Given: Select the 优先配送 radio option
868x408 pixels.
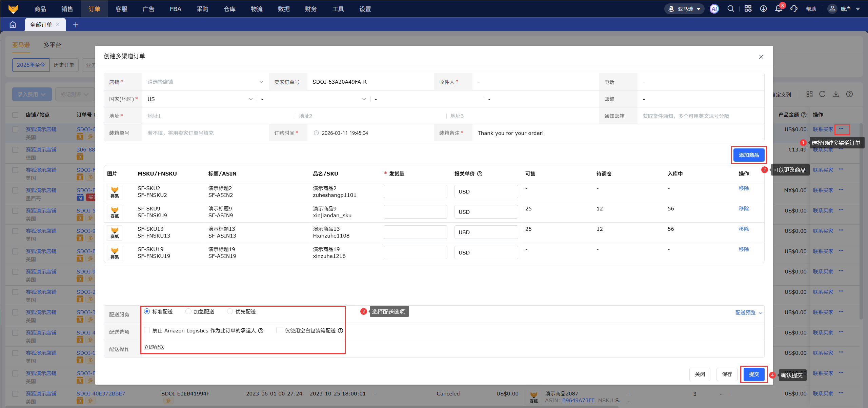Looking at the screenshot, I should tap(230, 311).
